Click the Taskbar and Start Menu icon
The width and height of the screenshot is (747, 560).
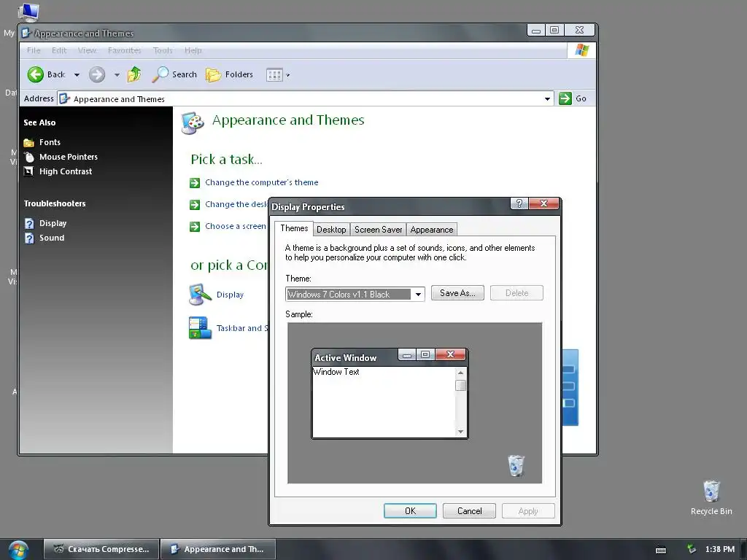(x=200, y=328)
